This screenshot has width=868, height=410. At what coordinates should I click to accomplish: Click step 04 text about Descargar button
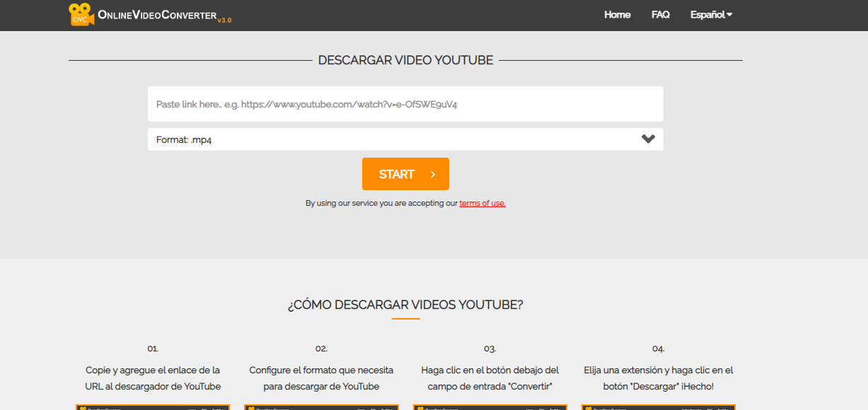click(659, 378)
